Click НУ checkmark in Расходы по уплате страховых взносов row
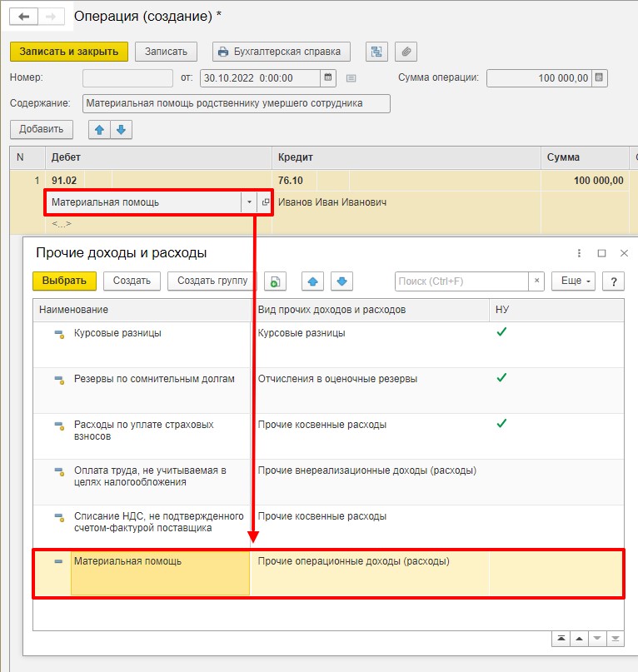Screen dimensions: 638x672 click(x=501, y=424)
